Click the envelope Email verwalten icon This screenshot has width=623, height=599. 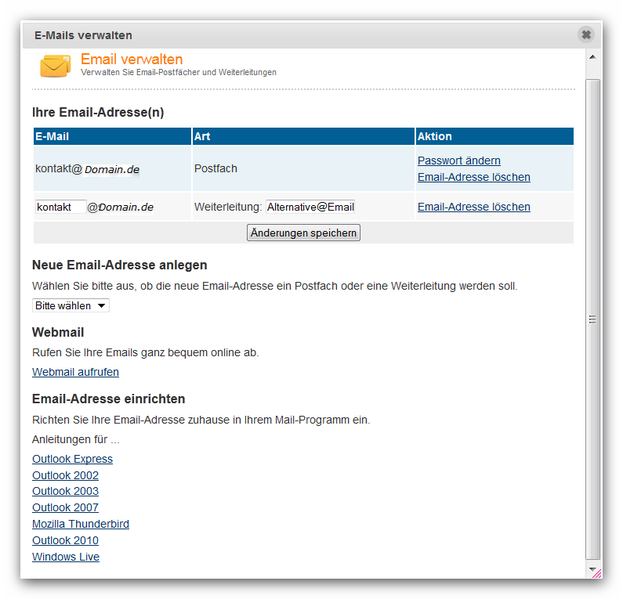tap(55, 66)
